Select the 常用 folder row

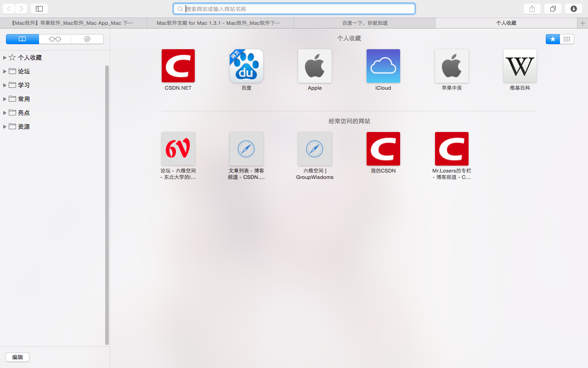pos(52,99)
